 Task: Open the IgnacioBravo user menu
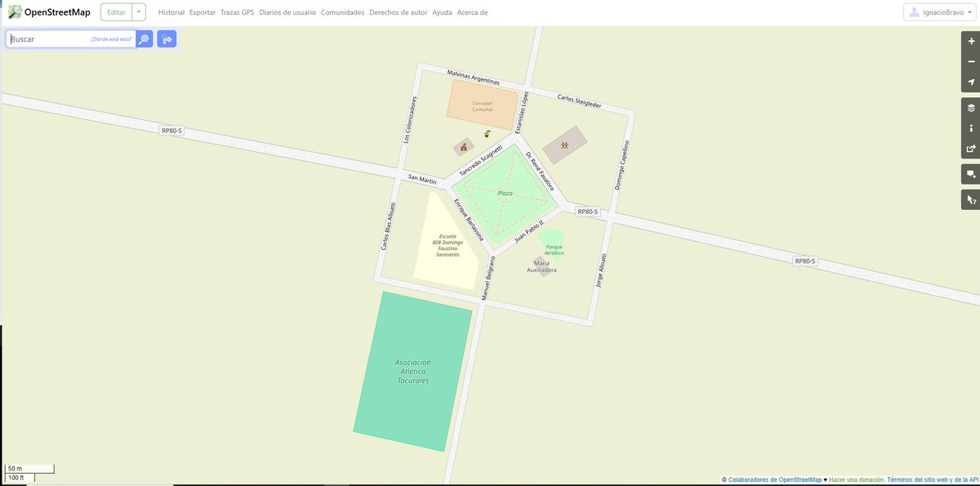pyautogui.click(x=941, y=12)
